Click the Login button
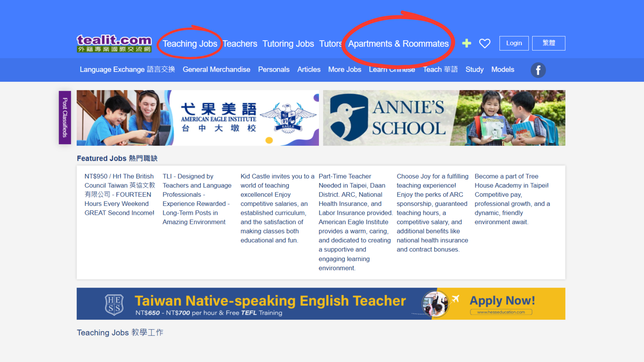This screenshot has height=362, width=644. 514,43
